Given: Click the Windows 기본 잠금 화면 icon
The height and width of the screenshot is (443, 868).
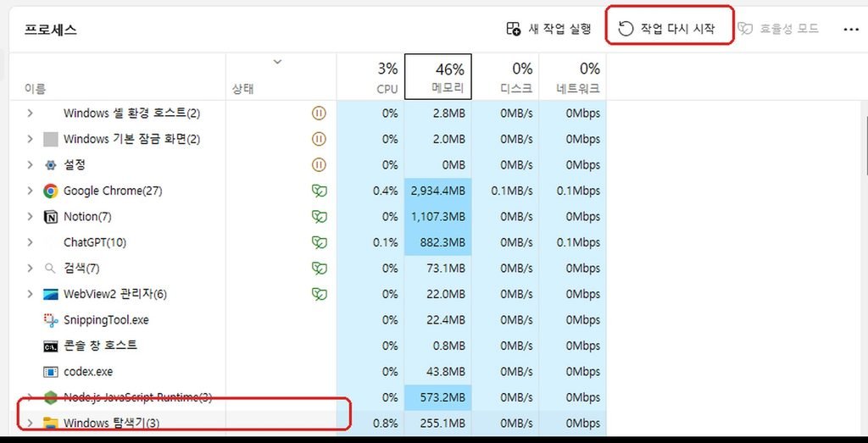Looking at the screenshot, I should (50, 140).
